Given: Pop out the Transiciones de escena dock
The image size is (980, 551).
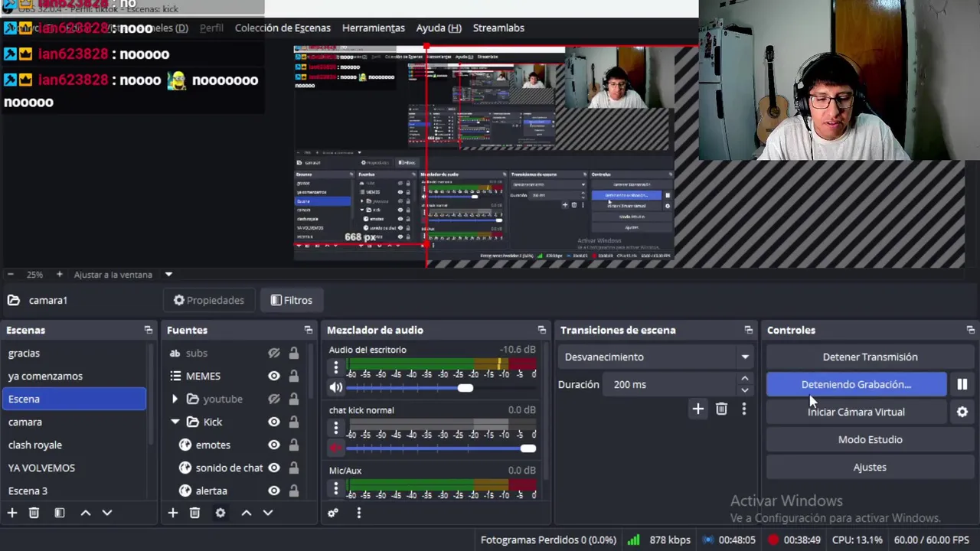Looking at the screenshot, I should click(x=749, y=330).
